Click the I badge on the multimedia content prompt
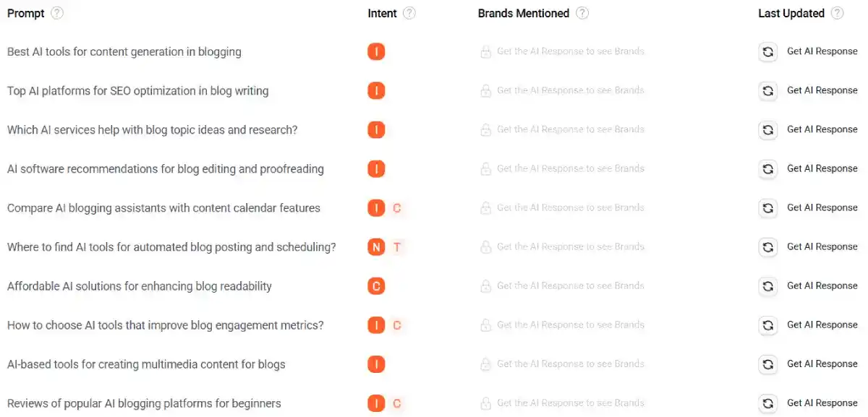 click(x=376, y=364)
